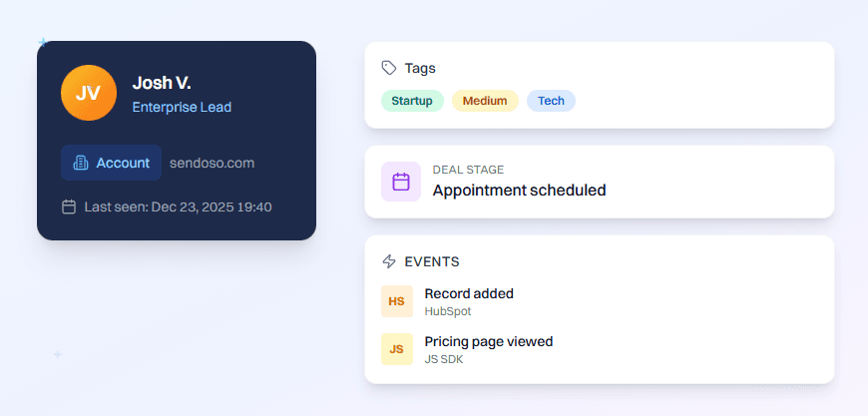The height and width of the screenshot is (416, 868).
Task: Select the yellow Medium tag
Action: pos(485,101)
